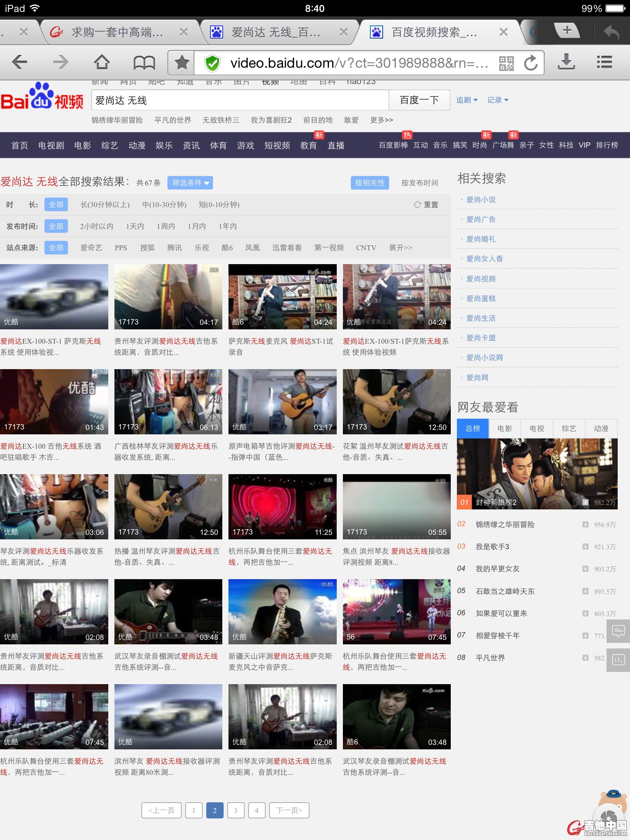Screen dimensions: 630x840
Task: Go to the browser home page icon
Action: point(102,62)
